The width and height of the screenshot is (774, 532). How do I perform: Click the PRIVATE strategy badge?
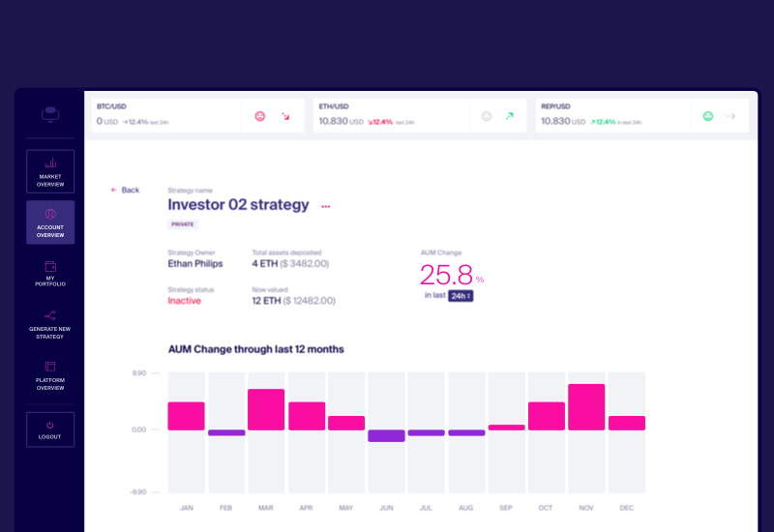pos(183,224)
